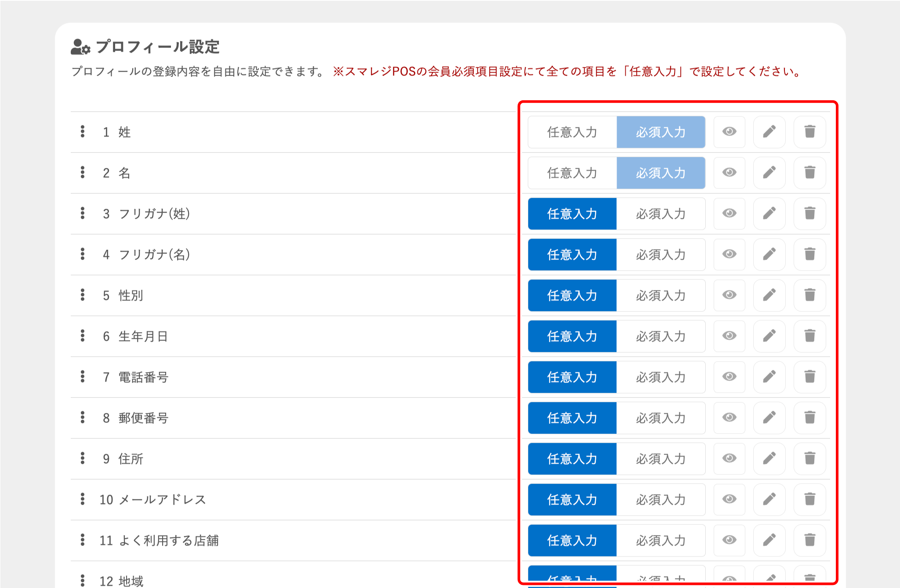Image resolution: width=900 pixels, height=588 pixels.
Task: Edit the フリガナ(姓) field with pencil icon
Action: click(769, 213)
